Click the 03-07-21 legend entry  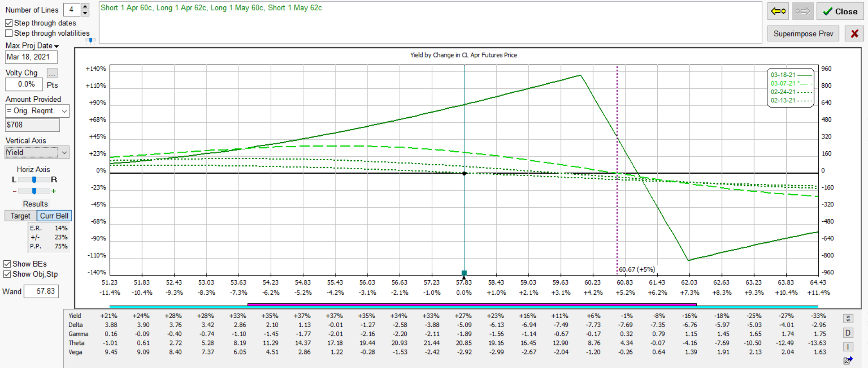[791, 83]
